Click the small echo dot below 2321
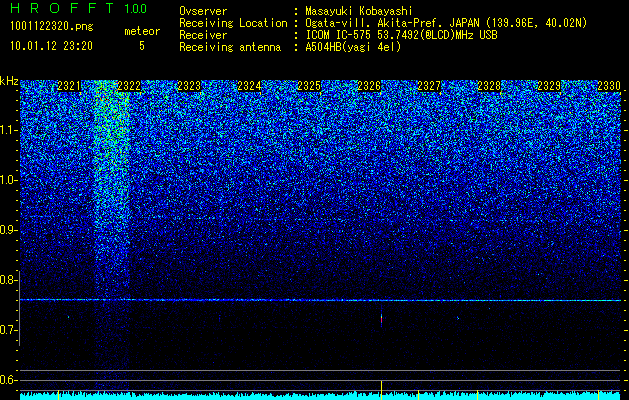 (x=68, y=317)
